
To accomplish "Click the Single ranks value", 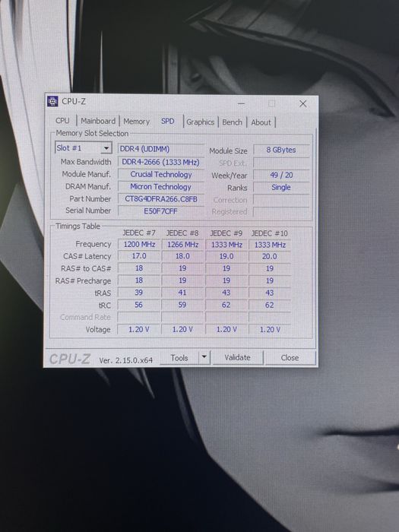I will point(281,187).
